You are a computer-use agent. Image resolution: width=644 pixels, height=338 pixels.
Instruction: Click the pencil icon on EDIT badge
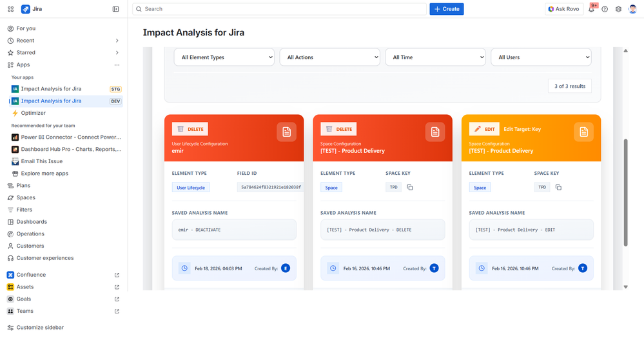(x=478, y=129)
